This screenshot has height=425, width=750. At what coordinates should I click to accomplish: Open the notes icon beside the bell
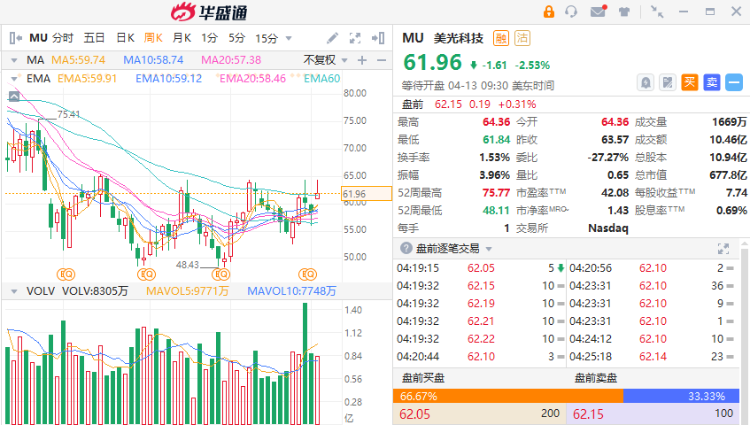667,83
